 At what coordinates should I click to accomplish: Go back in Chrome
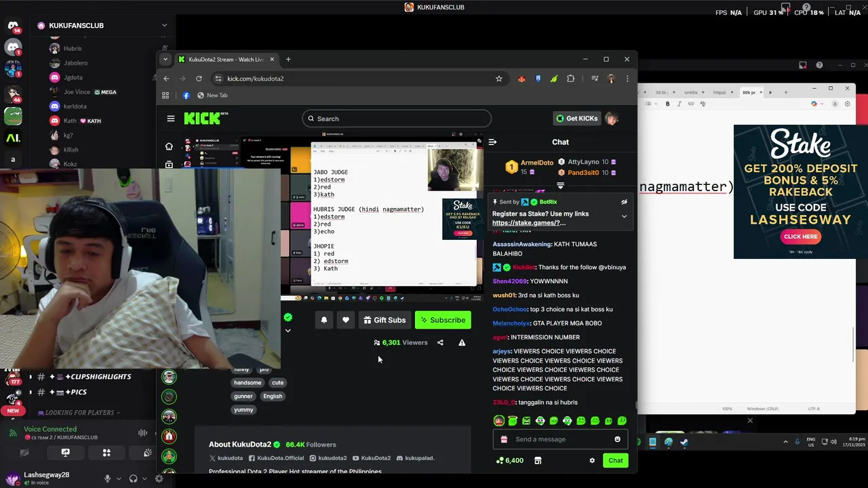tap(166, 79)
